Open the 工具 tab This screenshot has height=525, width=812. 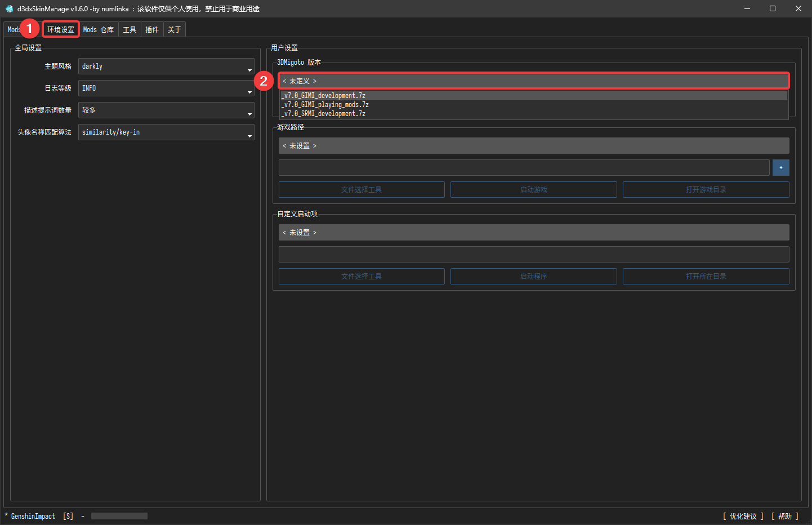[x=130, y=30]
